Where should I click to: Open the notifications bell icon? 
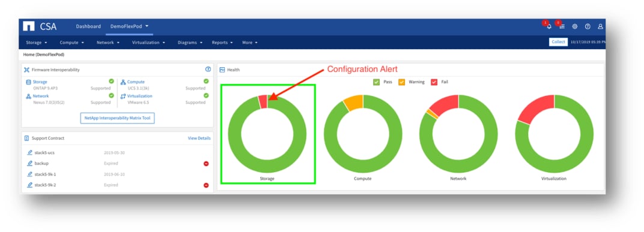[x=549, y=26]
